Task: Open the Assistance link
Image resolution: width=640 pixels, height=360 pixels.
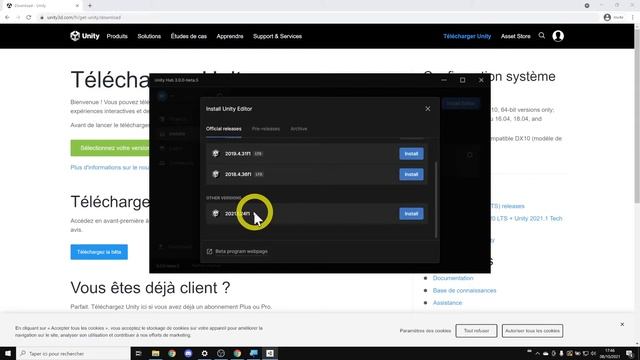Action: [x=447, y=303]
